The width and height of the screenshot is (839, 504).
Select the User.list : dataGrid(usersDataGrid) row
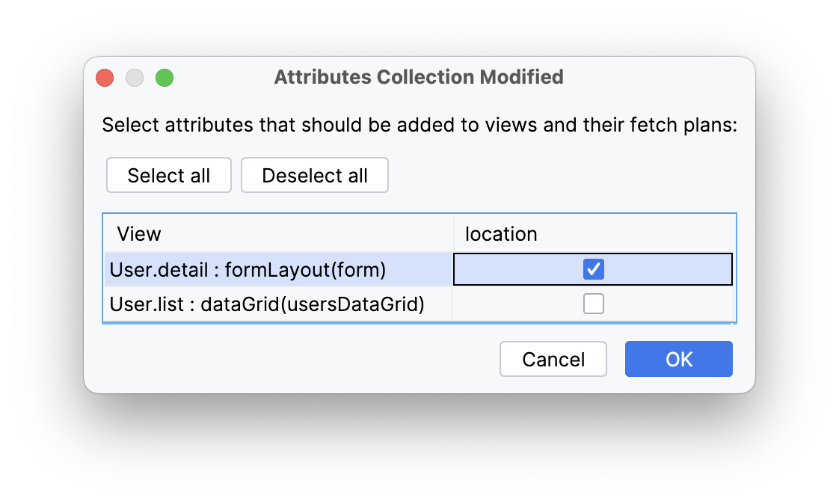point(267,304)
